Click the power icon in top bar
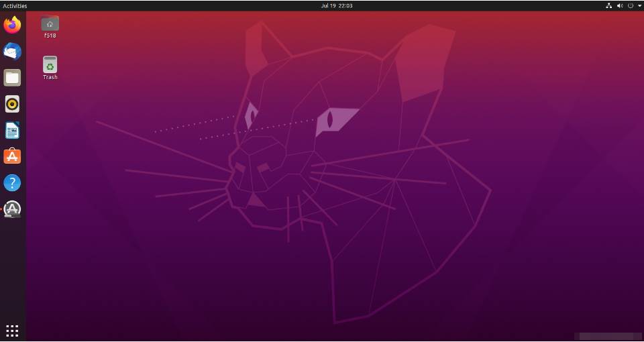The height and width of the screenshot is (342, 644). (631, 6)
